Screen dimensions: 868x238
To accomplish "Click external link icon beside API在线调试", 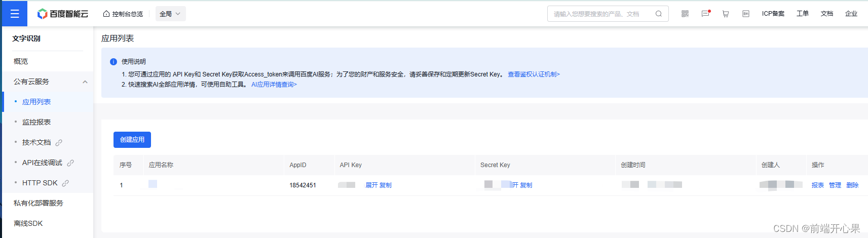I will [x=70, y=163].
